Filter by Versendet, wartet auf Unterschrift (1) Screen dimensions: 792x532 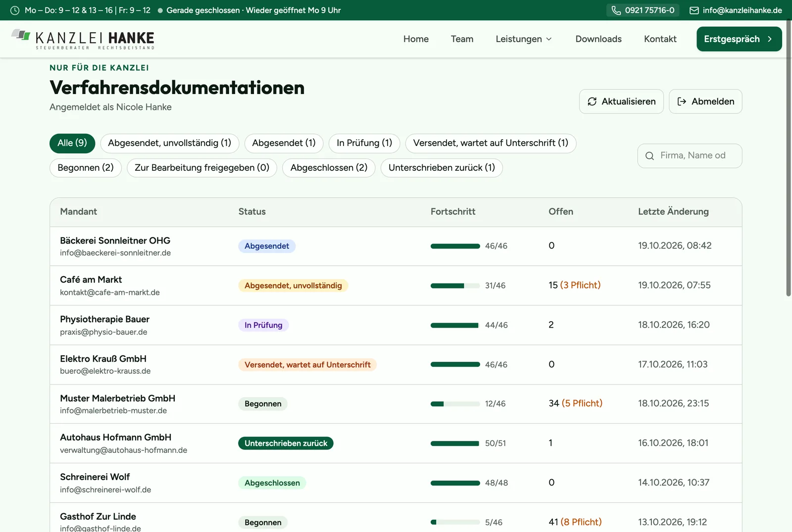tap(491, 143)
